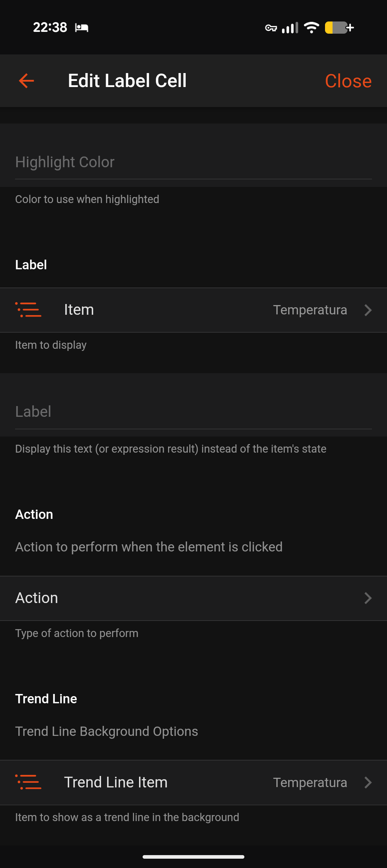Select Temperatura value in Item row
The height and width of the screenshot is (868, 387).
310,310
